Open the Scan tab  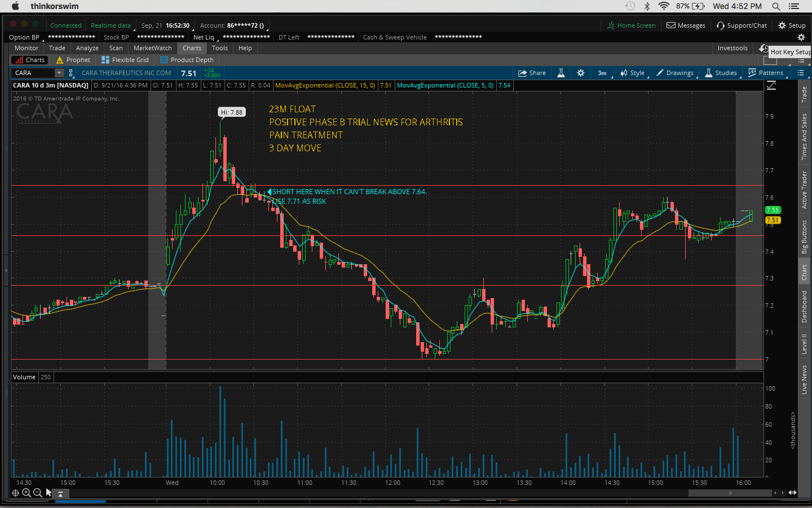click(x=116, y=48)
